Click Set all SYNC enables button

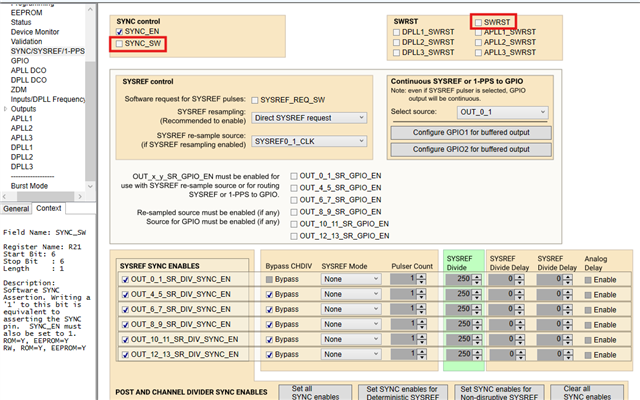click(x=315, y=392)
